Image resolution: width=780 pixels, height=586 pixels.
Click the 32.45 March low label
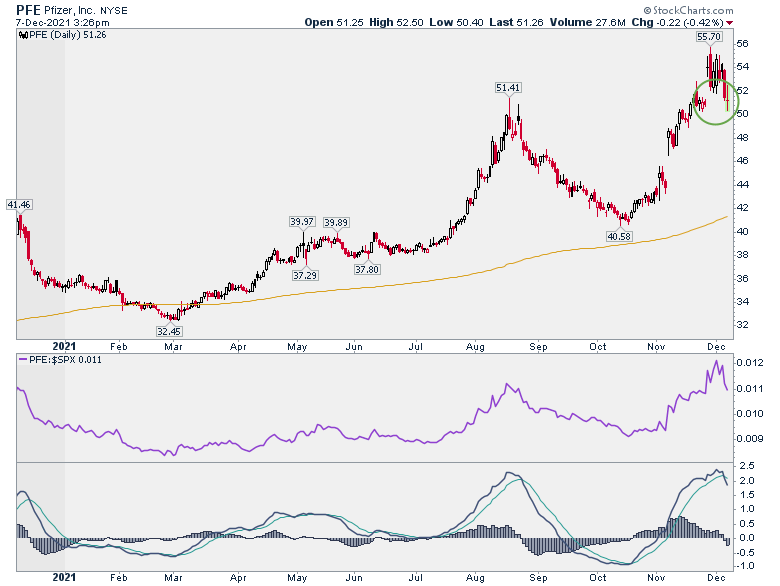[x=169, y=331]
